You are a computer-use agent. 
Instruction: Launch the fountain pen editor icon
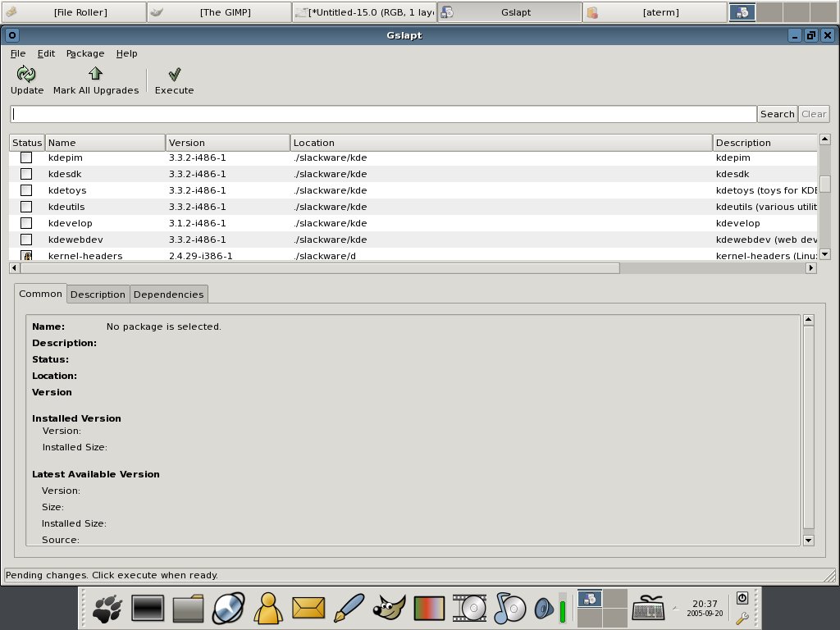pyautogui.click(x=349, y=609)
